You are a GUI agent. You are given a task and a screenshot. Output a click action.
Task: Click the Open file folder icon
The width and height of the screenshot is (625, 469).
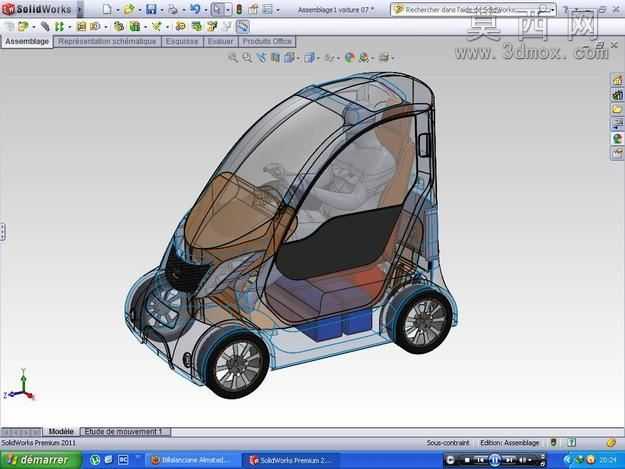128,9
